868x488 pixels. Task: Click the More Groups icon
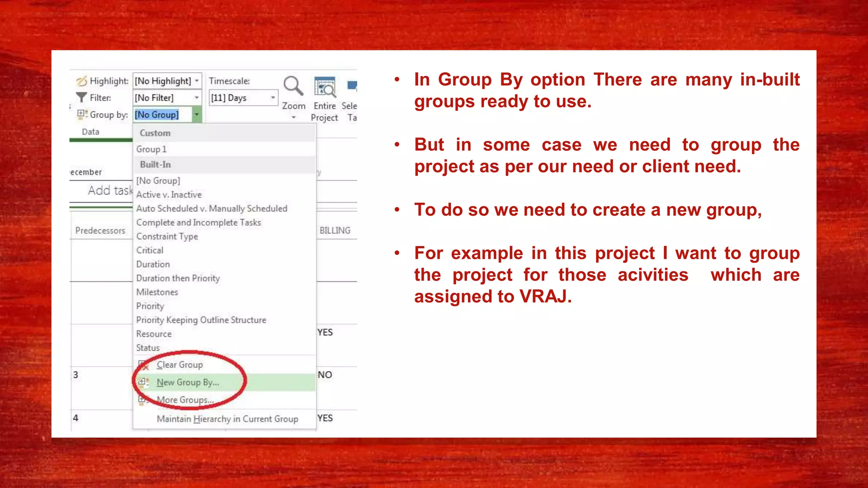pos(143,400)
